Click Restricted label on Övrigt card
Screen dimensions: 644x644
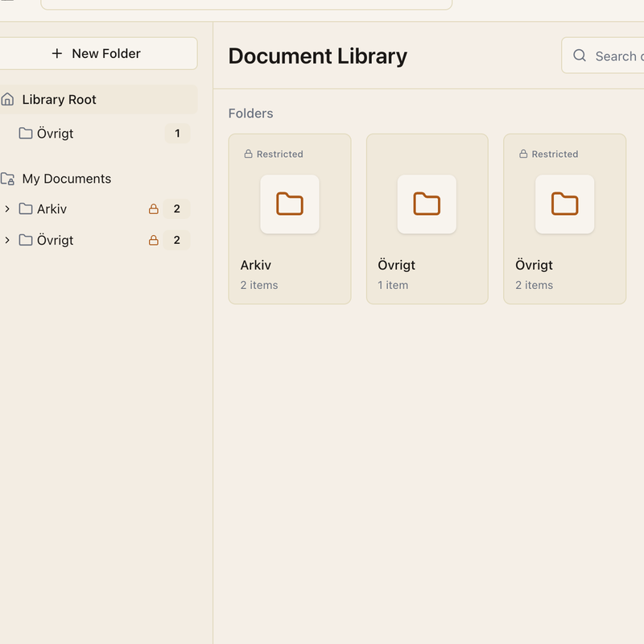[555, 154]
